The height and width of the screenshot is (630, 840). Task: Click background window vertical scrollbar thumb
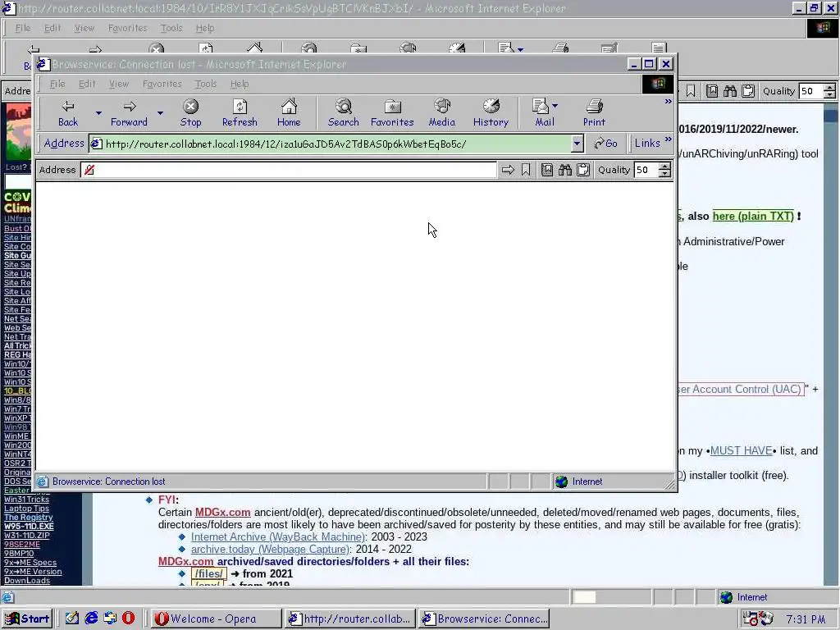point(831,116)
